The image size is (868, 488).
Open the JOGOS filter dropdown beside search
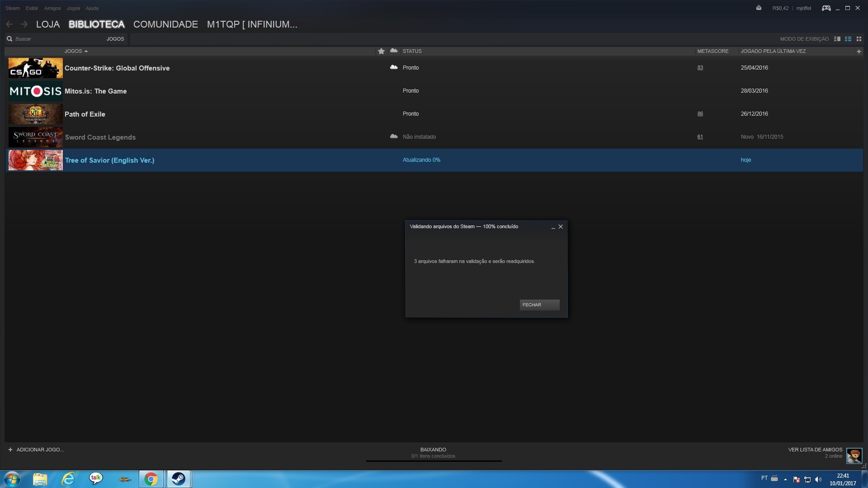pos(115,39)
